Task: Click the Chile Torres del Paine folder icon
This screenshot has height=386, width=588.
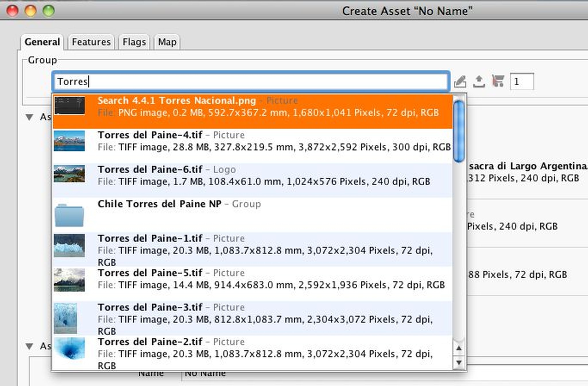Action: tap(69, 215)
